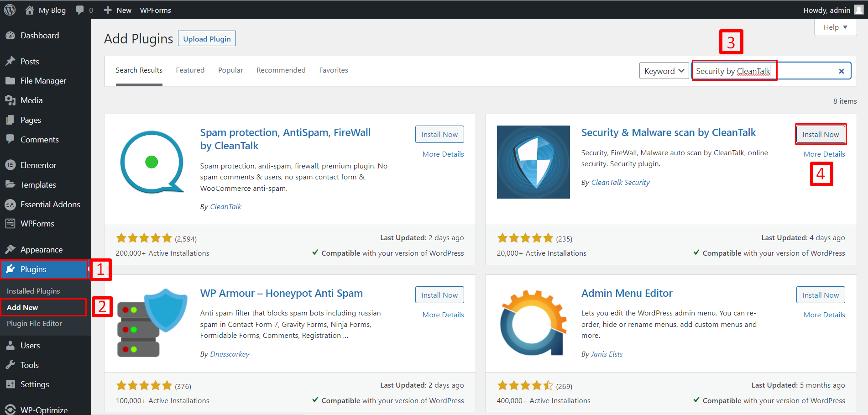Click the WPForms sidebar icon
Viewport: 868px width, 415px height.
(x=10, y=224)
